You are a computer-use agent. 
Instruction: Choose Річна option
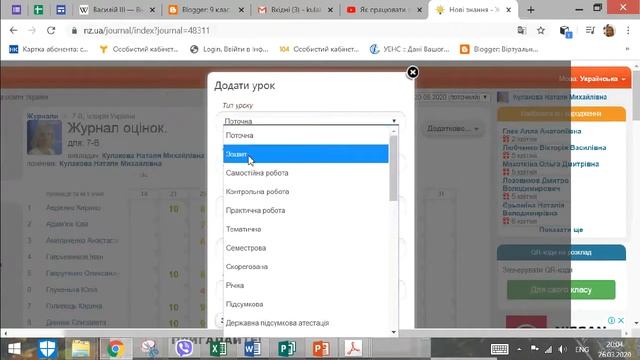306,285
